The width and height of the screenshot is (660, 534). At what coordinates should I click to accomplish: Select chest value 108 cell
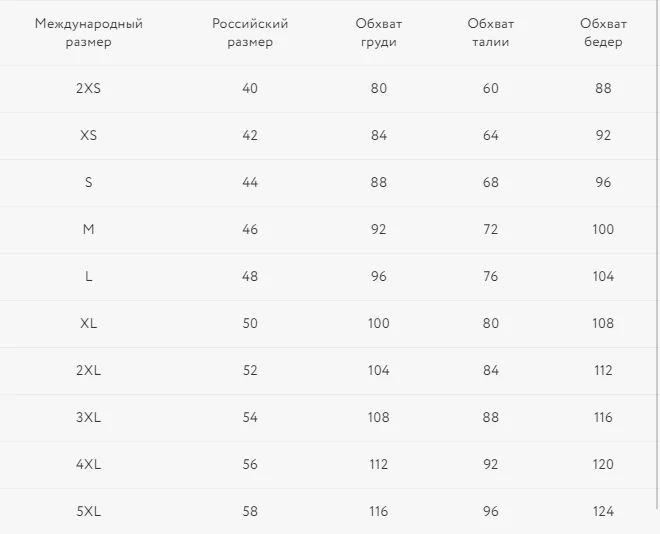[378, 417]
